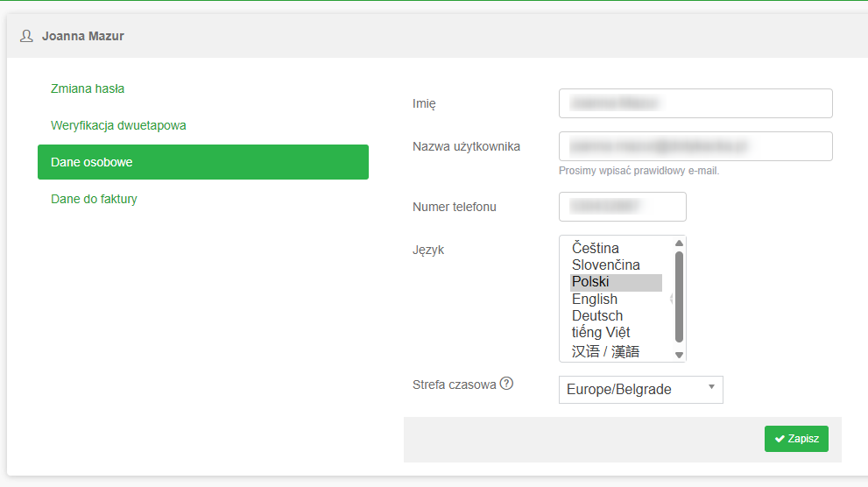This screenshot has width=868, height=487.
Task: Click the Imię text input field
Action: pyautogui.click(x=695, y=103)
